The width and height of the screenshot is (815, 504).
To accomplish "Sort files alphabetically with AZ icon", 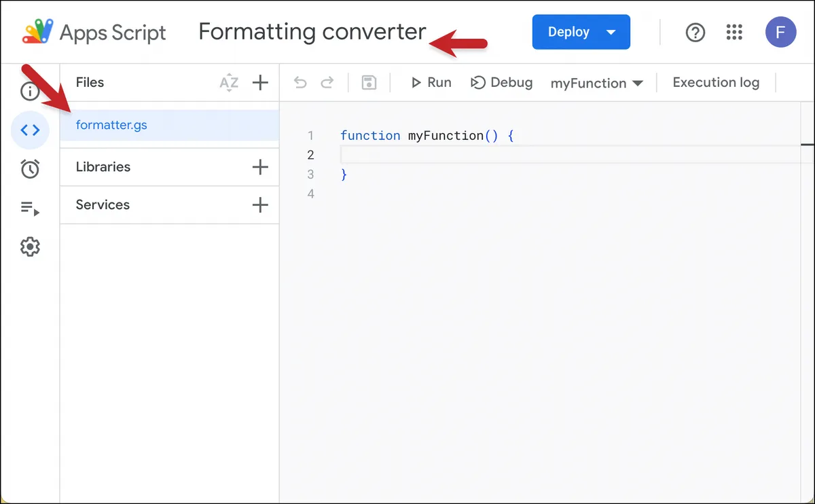I will click(229, 83).
